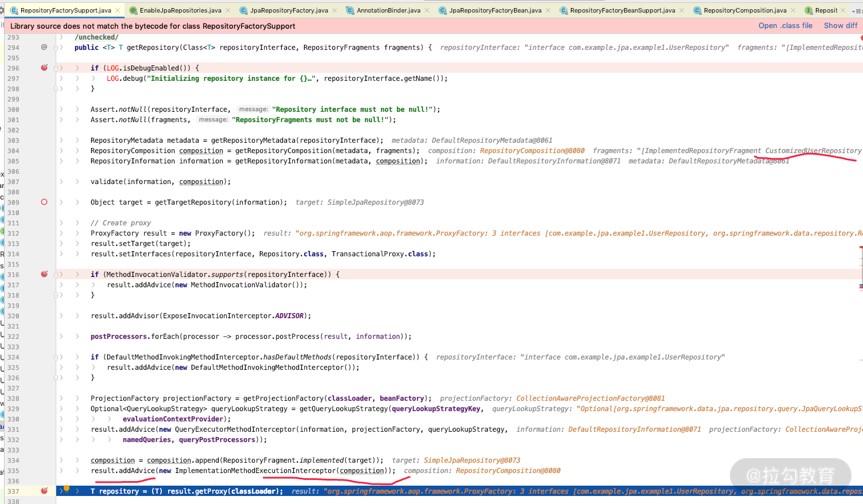Click the bytecode mismatch warning text
Image resolution: width=863 pixels, height=504 pixels.
tap(153, 26)
